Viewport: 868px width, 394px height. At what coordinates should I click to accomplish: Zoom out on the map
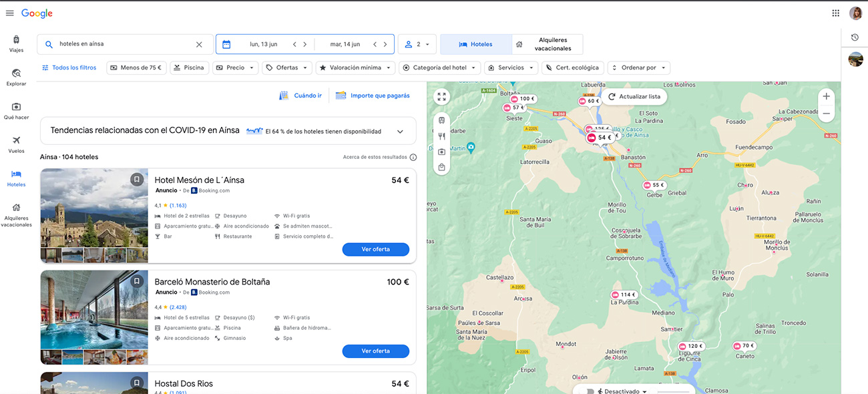pyautogui.click(x=827, y=114)
